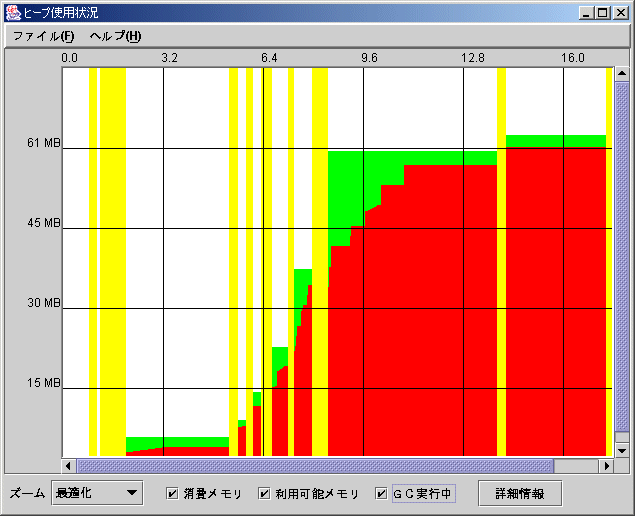Click the Java icon in the title bar
Image resolution: width=635 pixels, height=516 pixels.
pyautogui.click(x=12, y=13)
